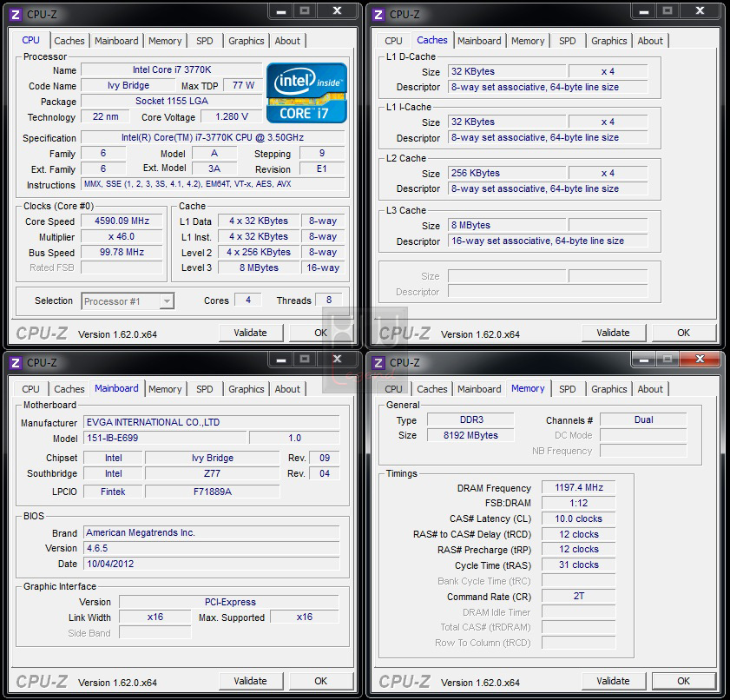Click the LPCIO chip value F71889A
This screenshot has width=730, height=700.
coord(213,492)
